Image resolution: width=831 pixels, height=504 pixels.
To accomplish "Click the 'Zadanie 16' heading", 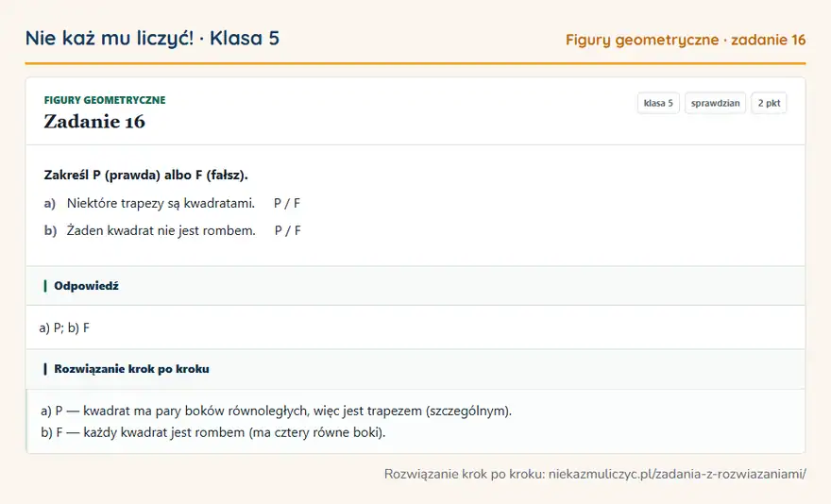I will click(x=94, y=122).
